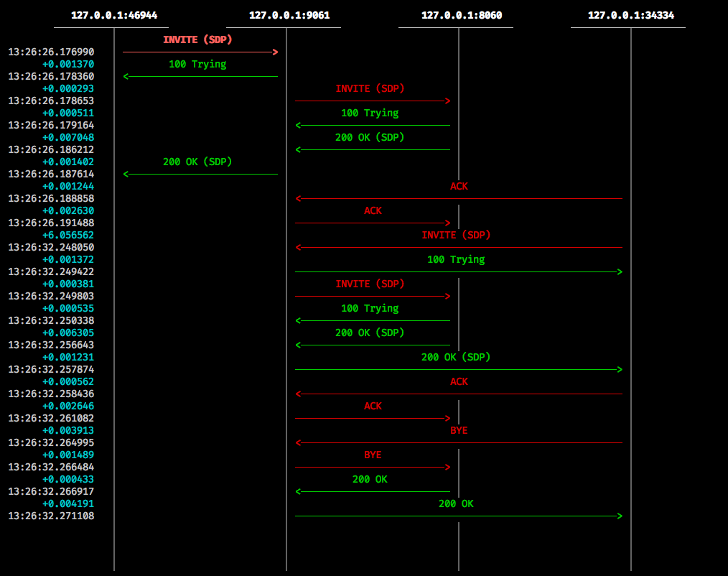Click timestamp 13:26:32.261082

click(51, 419)
